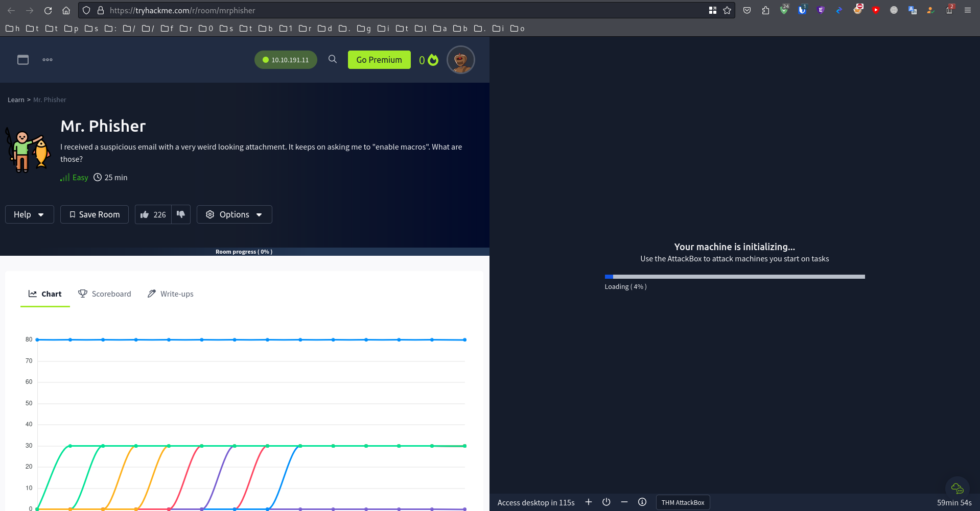
Task: Click the streak flame icon
Action: pos(433,60)
